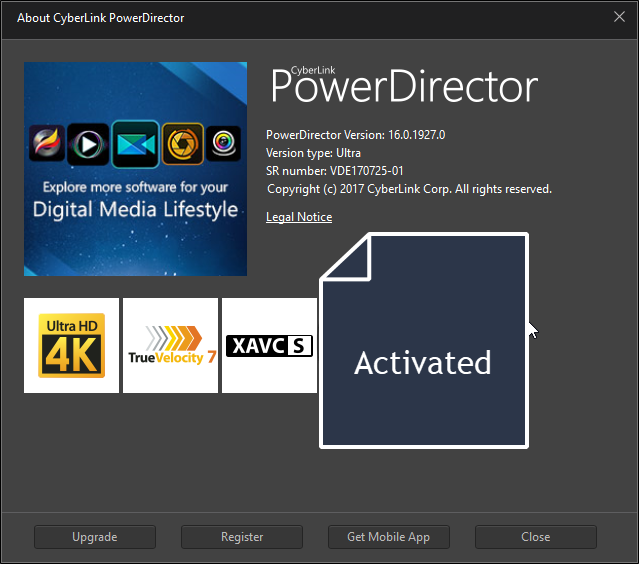This screenshot has width=639, height=564.
Task: Click the Ultra HD 4K badge
Action: pyautogui.click(x=71, y=346)
